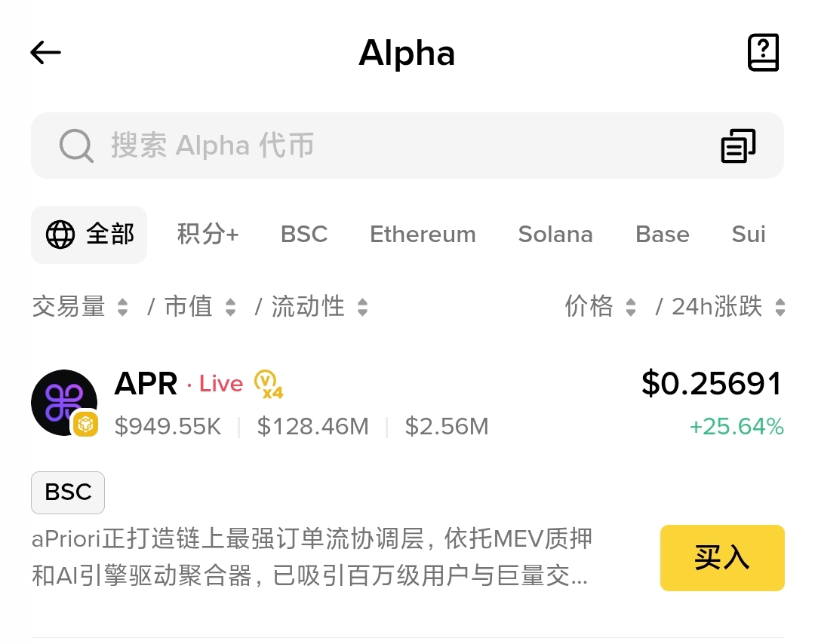Screen dimensions: 815x644
Task: Open the 市值 sort selector
Action: click(200, 306)
